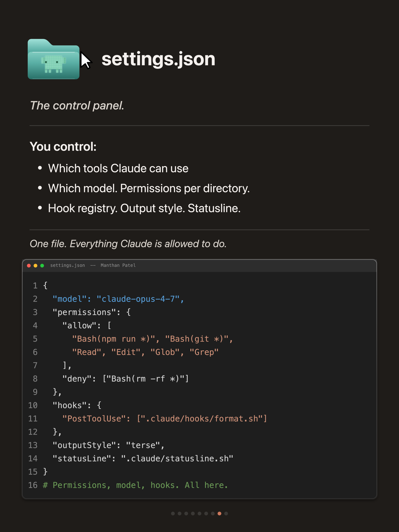The image size is (399, 532).
Task: Click the green maximize dot on code window
Action: [x=42, y=266]
